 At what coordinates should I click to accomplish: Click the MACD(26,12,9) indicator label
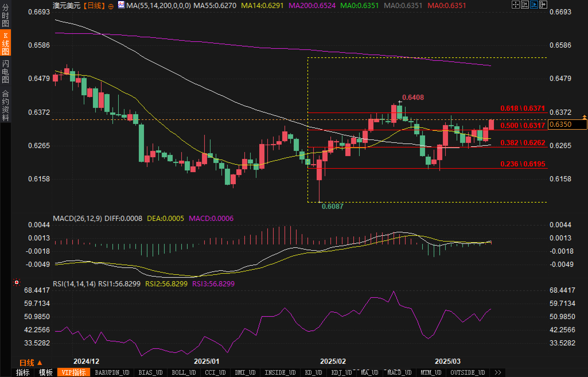point(77,218)
